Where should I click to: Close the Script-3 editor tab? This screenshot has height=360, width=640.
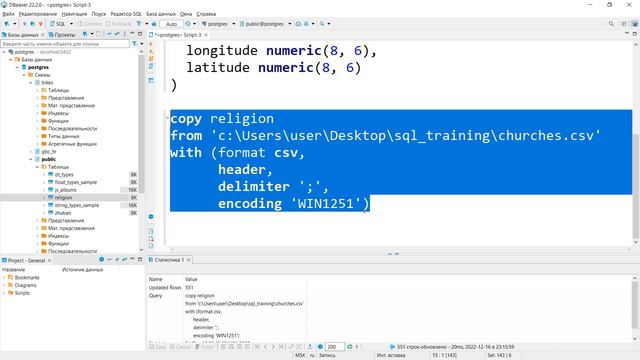click(206, 35)
